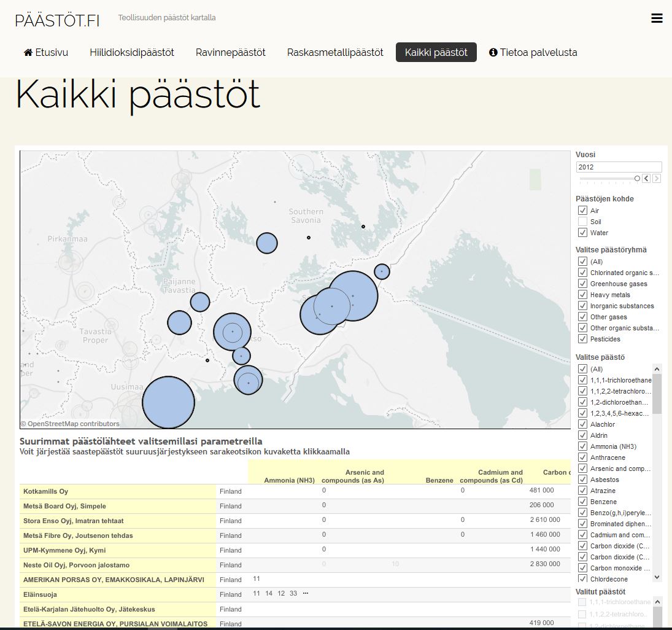Uncheck Pesticides in emission groups
Image resolution: width=672 pixels, height=630 pixels.
[582, 339]
